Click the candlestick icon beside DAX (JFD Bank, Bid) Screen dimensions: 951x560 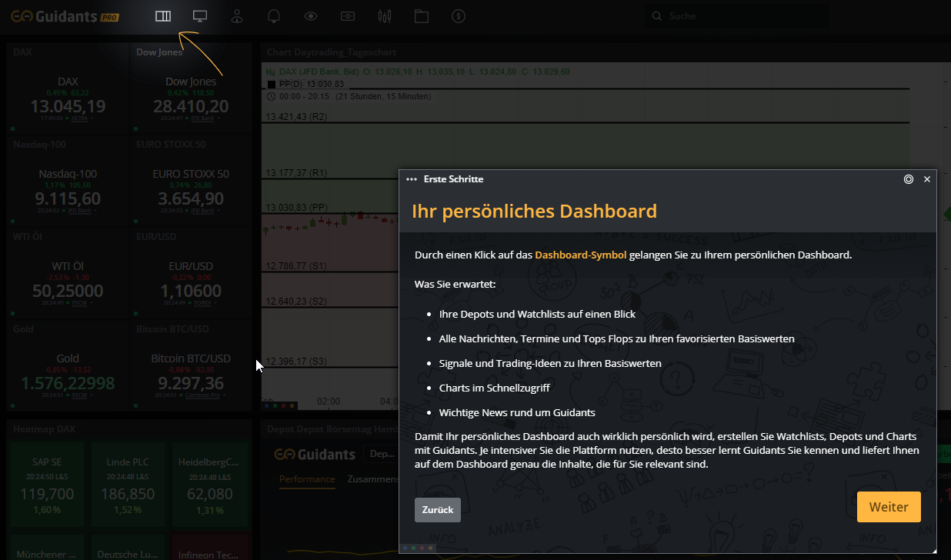(x=271, y=72)
